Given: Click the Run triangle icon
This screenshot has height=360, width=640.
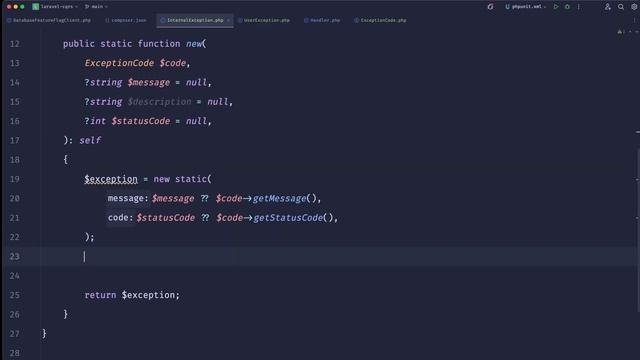Looking at the screenshot, I should (x=556, y=7).
